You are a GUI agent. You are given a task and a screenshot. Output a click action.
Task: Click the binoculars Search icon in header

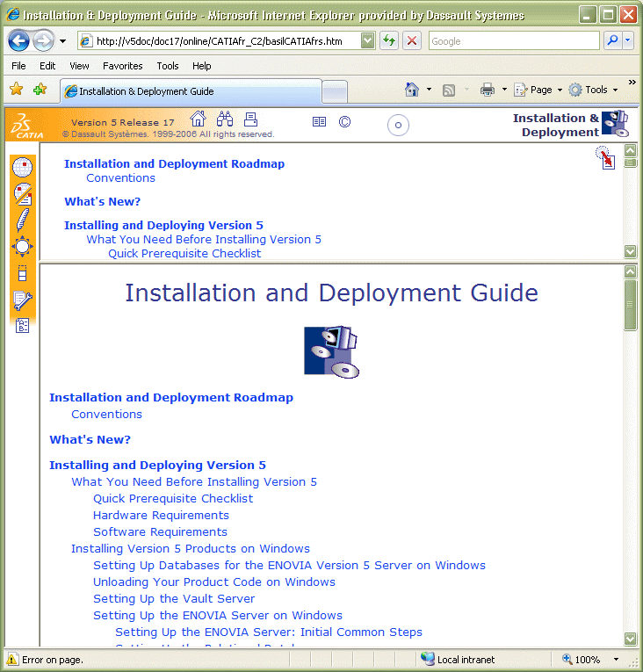[225, 119]
